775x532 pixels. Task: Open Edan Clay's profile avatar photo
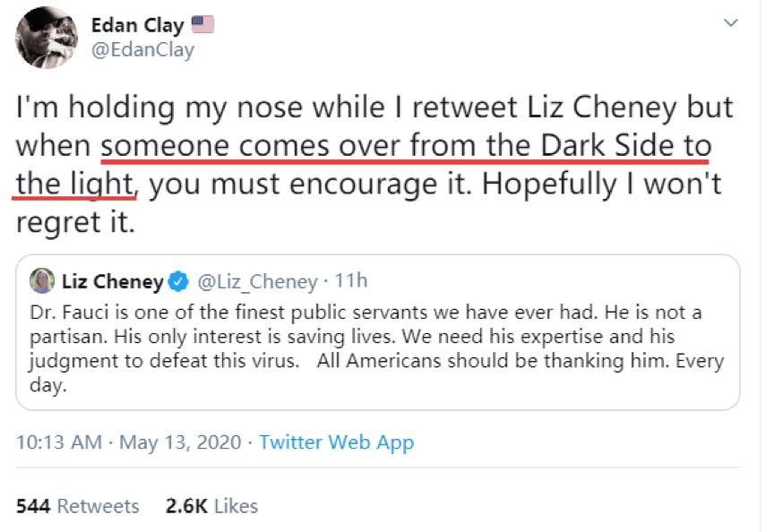(48, 37)
